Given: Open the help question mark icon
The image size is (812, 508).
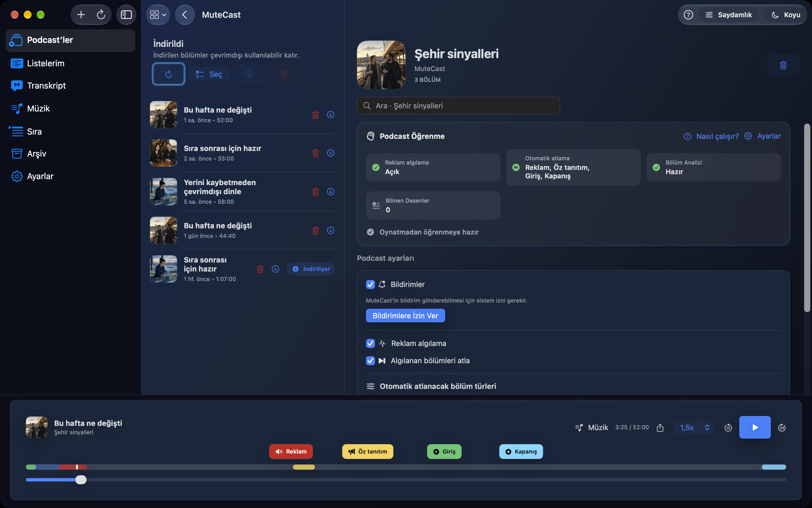Looking at the screenshot, I should 688,15.
